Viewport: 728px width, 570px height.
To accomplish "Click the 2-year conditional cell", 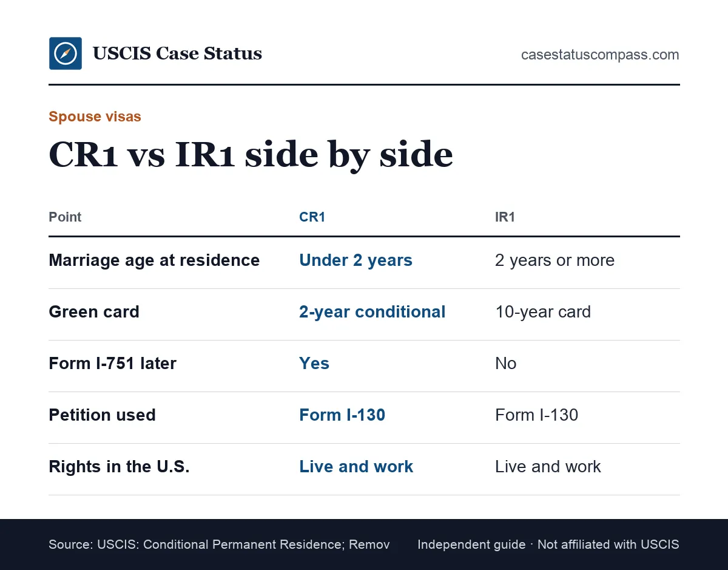I will click(x=372, y=312).
